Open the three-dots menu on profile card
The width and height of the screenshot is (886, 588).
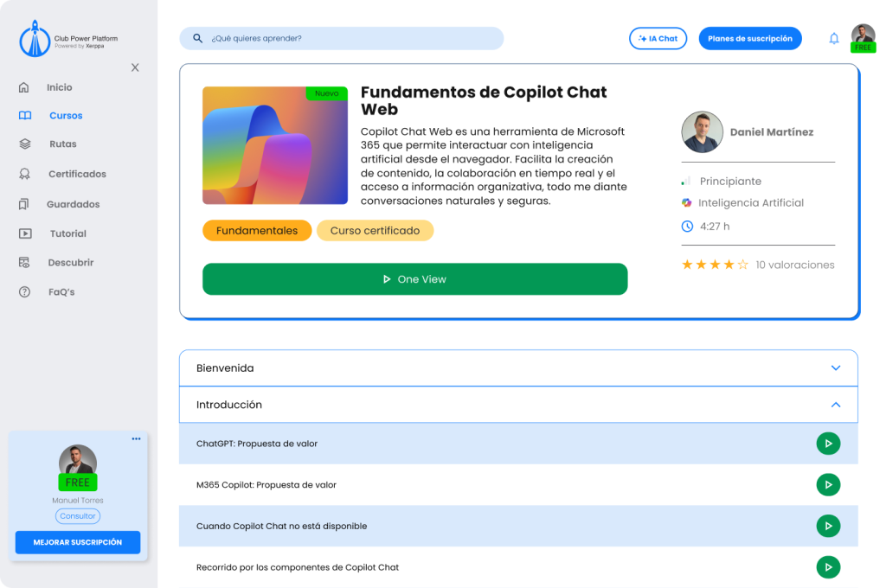pos(136,439)
